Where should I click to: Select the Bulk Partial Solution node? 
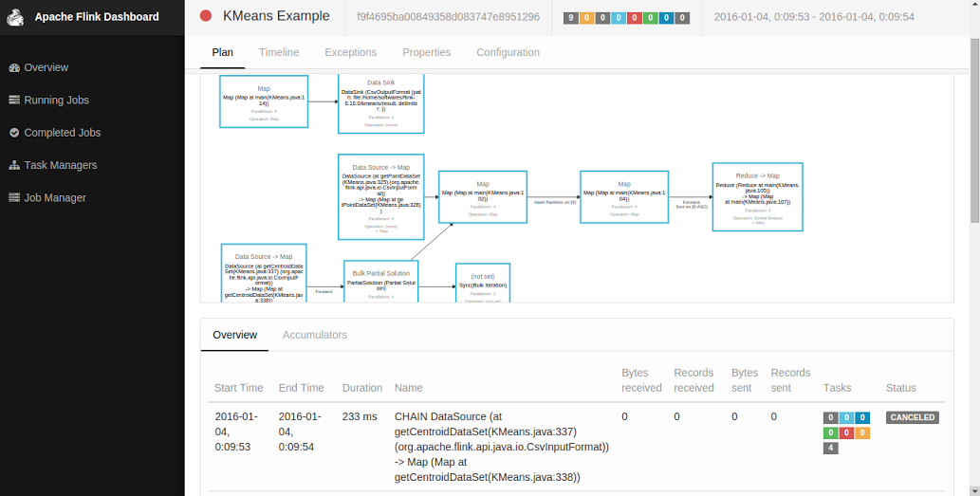point(381,282)
